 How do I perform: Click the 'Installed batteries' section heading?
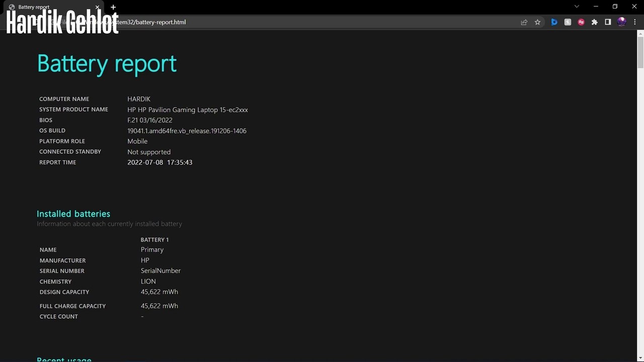pyautogui.click(x=73, y=214)
